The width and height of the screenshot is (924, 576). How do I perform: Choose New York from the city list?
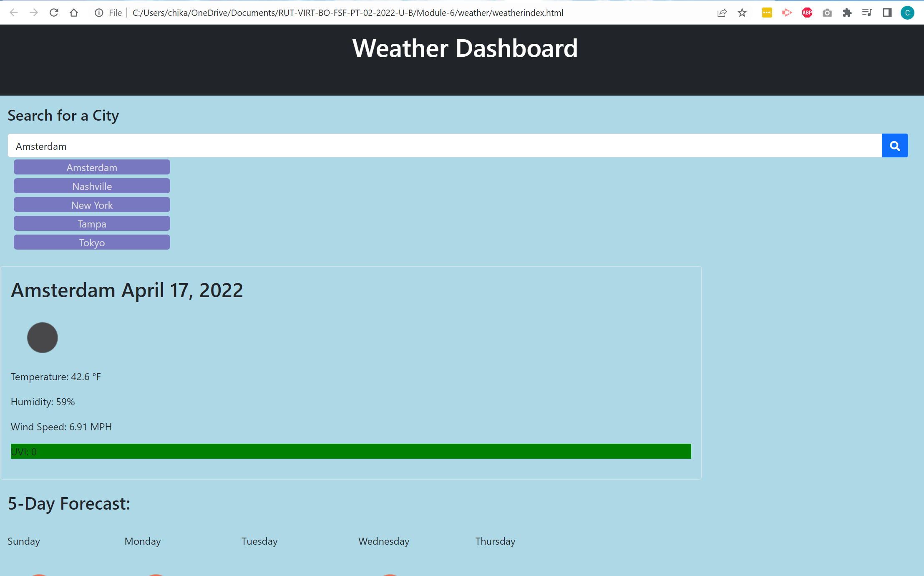coord(92,205)
